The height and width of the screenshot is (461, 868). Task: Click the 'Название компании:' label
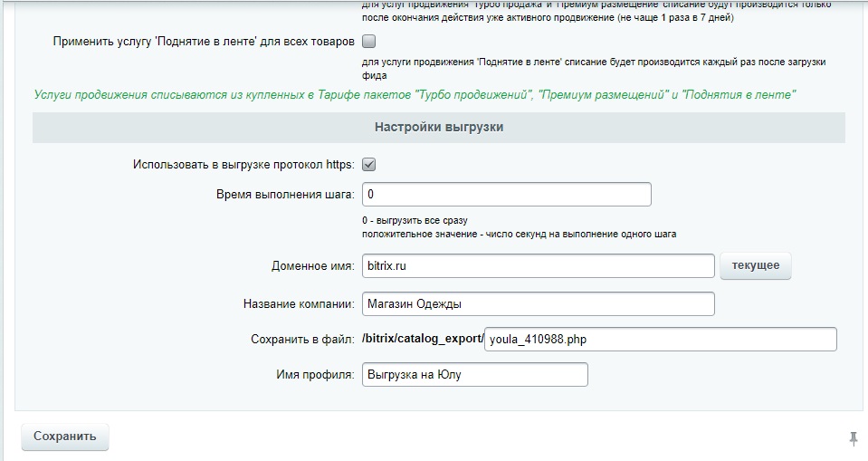pyautogui.click(x=298, y=303)
